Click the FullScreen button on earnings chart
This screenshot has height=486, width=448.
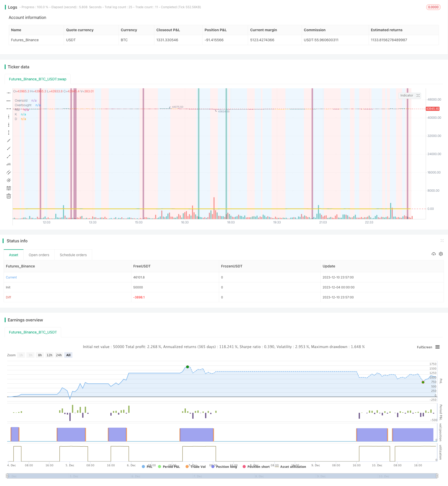point(424,347)
